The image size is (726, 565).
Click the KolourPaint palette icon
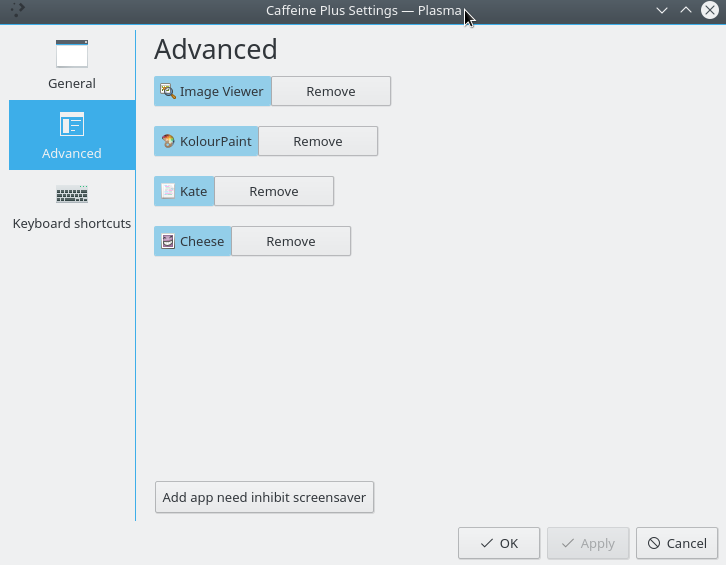pos(168,141)
